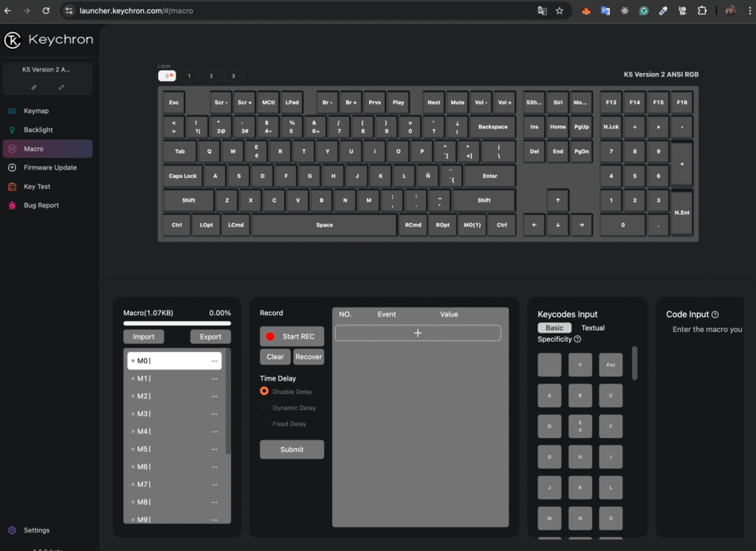Open the M6 macro options menu
This screenshot has height=551, width=756.
pyautogui.click(x=215, y=467)
